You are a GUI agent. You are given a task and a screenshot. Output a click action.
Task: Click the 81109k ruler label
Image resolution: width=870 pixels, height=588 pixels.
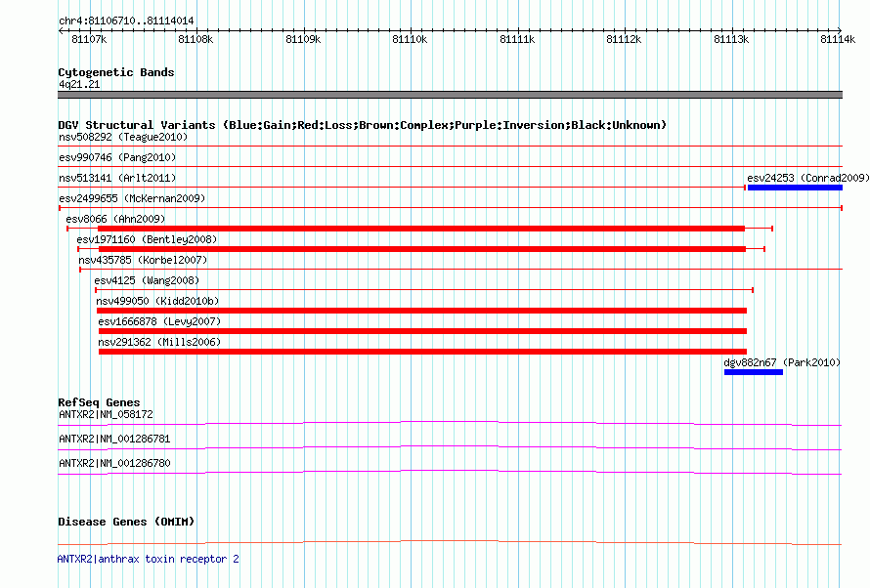[x=303, y=39]
